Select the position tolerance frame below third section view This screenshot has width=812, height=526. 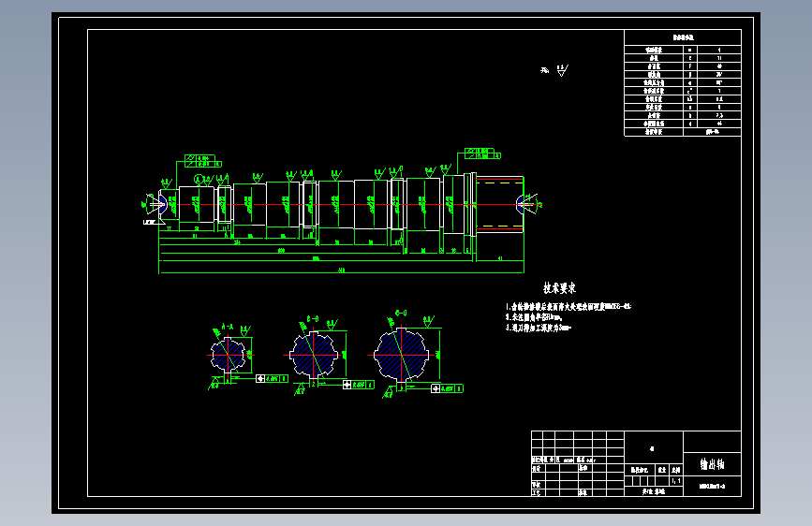point(447,388)
